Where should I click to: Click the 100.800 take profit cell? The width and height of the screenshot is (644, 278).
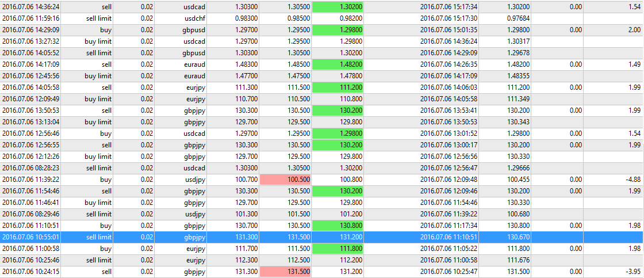pos(351,180)
